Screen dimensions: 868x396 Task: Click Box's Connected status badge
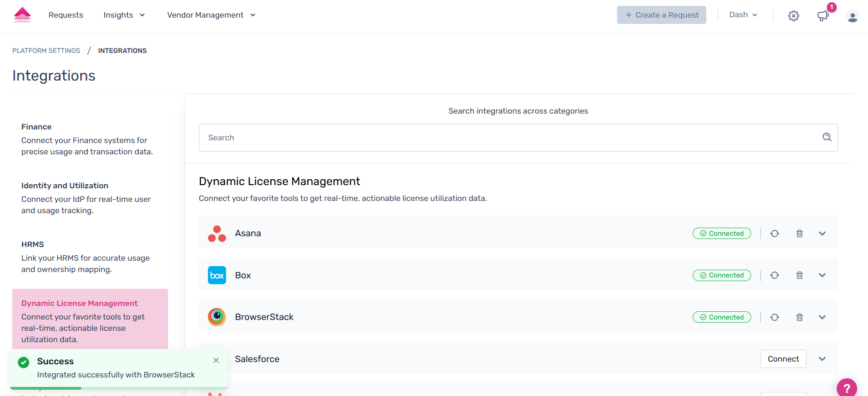point(722,275)
